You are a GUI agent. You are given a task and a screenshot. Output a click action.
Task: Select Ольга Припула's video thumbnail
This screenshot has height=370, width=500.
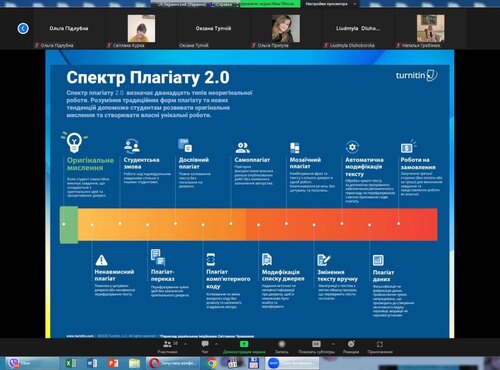tap(286, 28)
